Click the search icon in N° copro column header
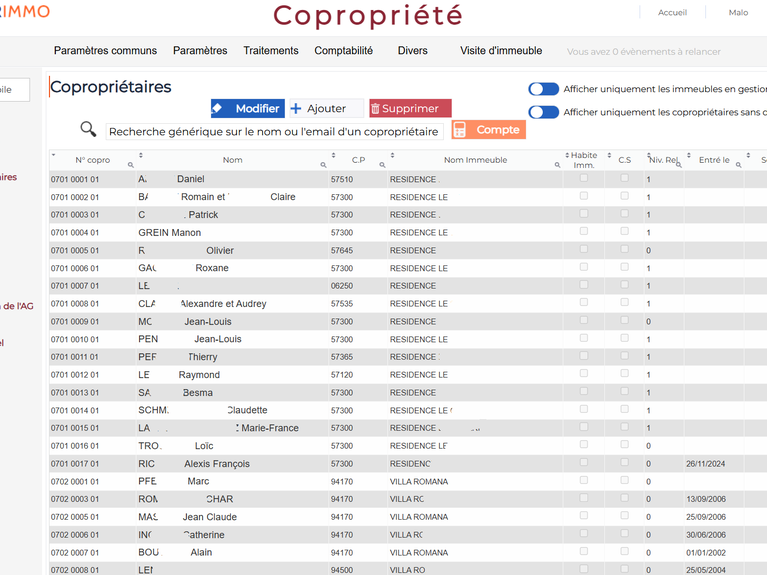 click(131, 165)
